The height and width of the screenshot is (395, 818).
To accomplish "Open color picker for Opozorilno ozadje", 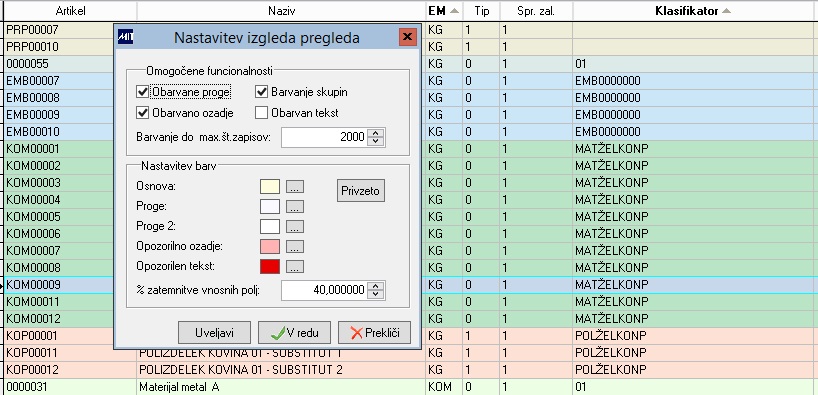I will tap(295, 247).
